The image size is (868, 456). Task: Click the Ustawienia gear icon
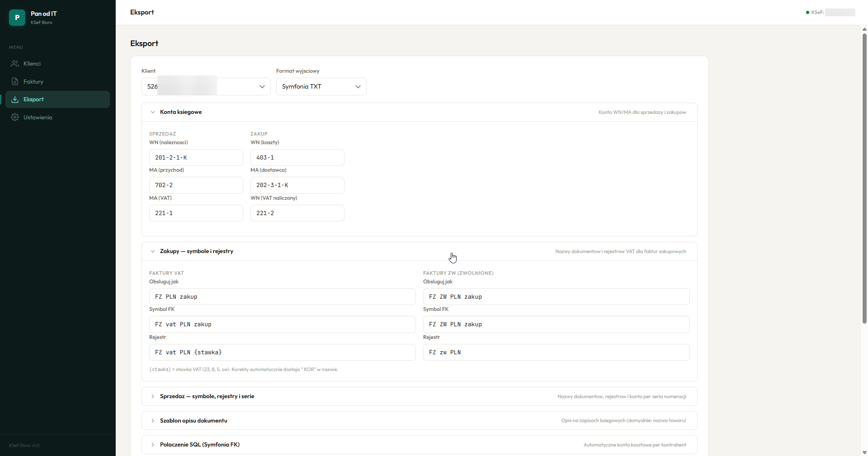[15, 118]
